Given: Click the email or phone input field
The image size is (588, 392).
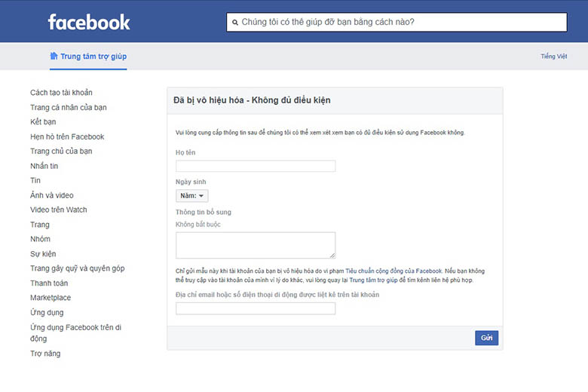Looking at the screenshot, I should 256,308.
